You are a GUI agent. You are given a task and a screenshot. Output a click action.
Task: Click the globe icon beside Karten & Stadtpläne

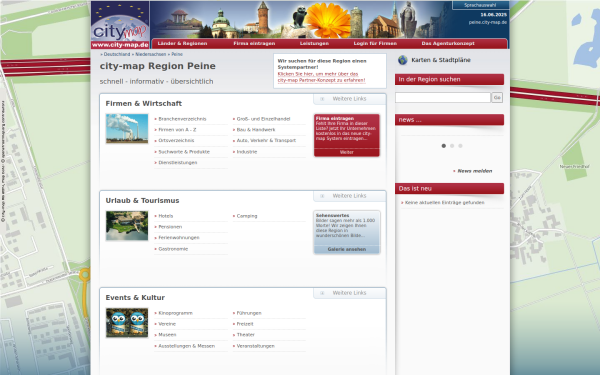403,60
